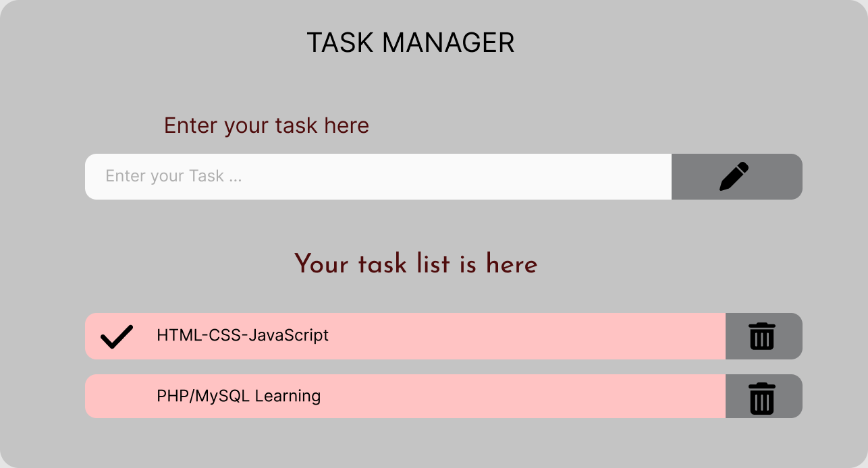Screen dimensions: 868x468
Task: Click the TASK MANAGER heading
Action: pyautogui.click(x=410, y=42)
